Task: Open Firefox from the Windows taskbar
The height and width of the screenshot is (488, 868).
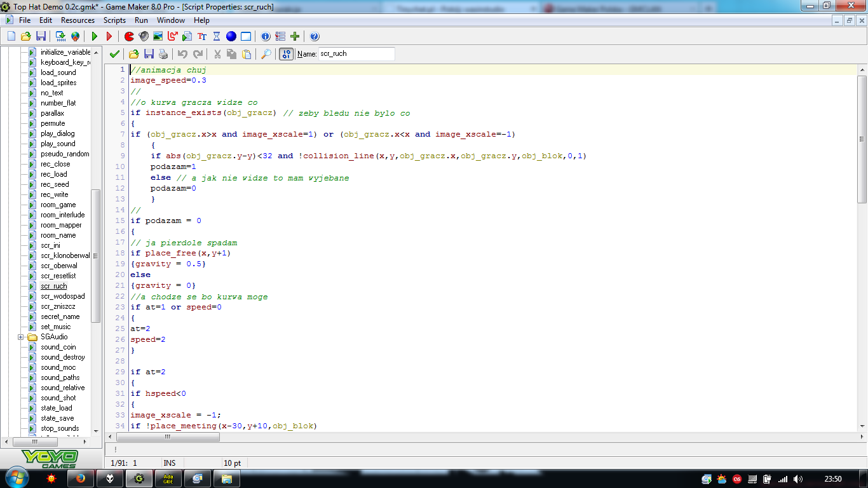Action: (81, 478)
